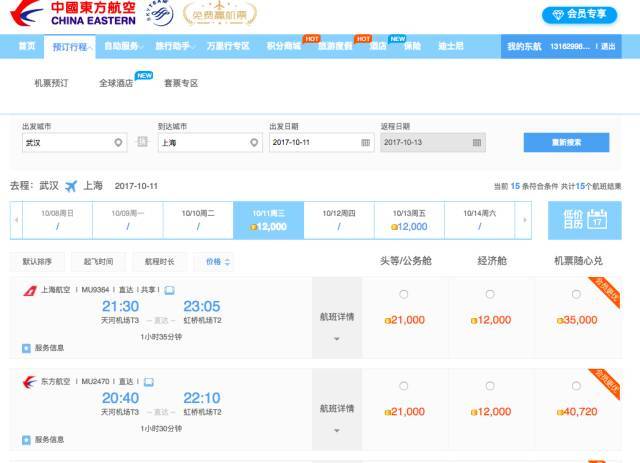Click the aircraft info icon on MU9364

tap(169, 290)
